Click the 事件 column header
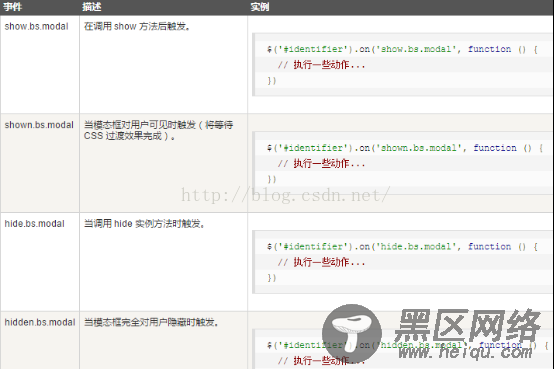 point(12,7)
